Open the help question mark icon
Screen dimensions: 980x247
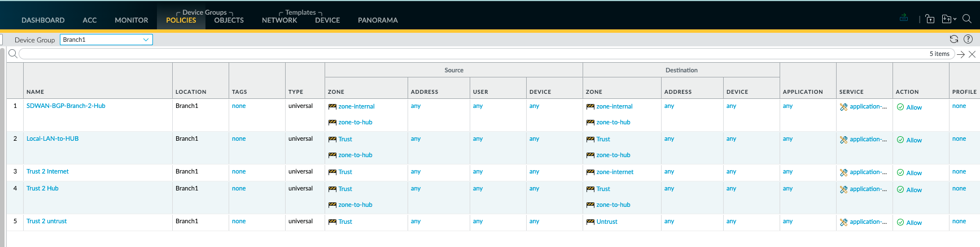[968, 39]
